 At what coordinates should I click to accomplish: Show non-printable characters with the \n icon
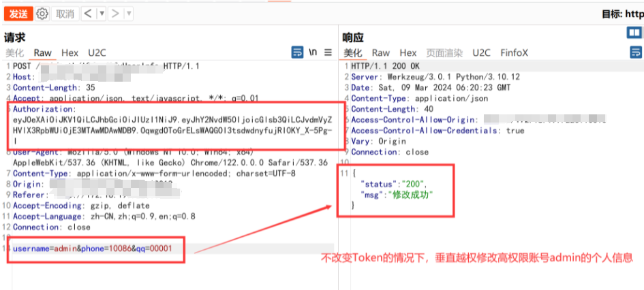313,52
